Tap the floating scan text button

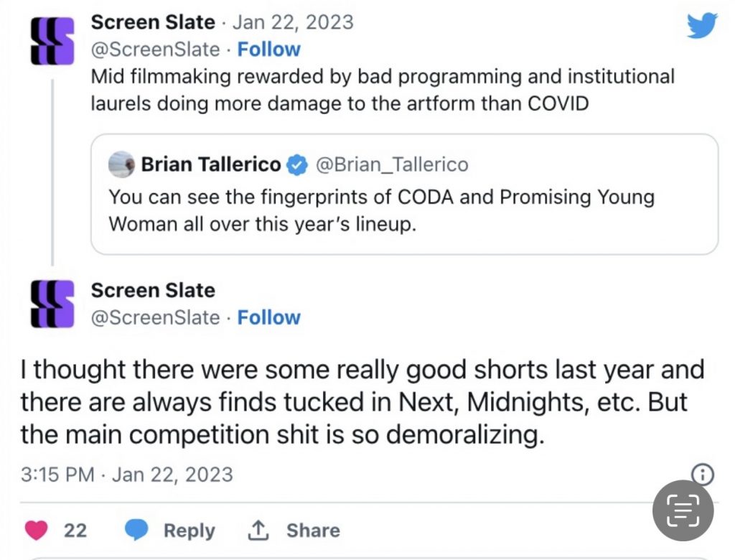click(683, 510)
